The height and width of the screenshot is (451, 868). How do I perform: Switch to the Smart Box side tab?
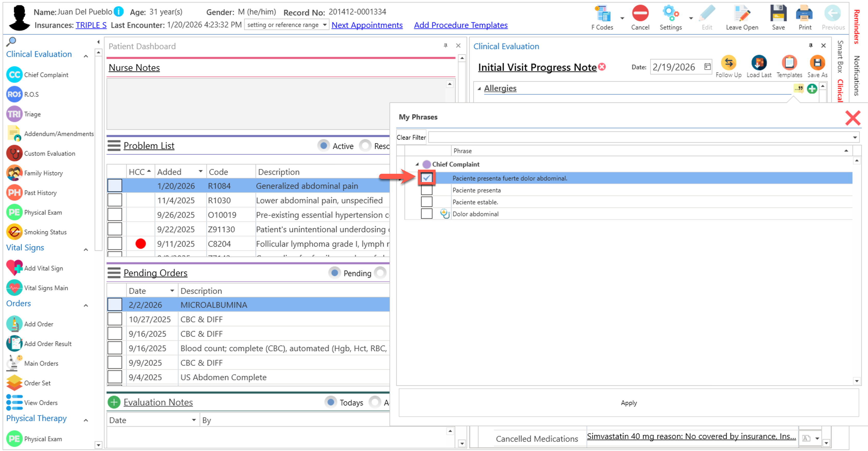840,57
